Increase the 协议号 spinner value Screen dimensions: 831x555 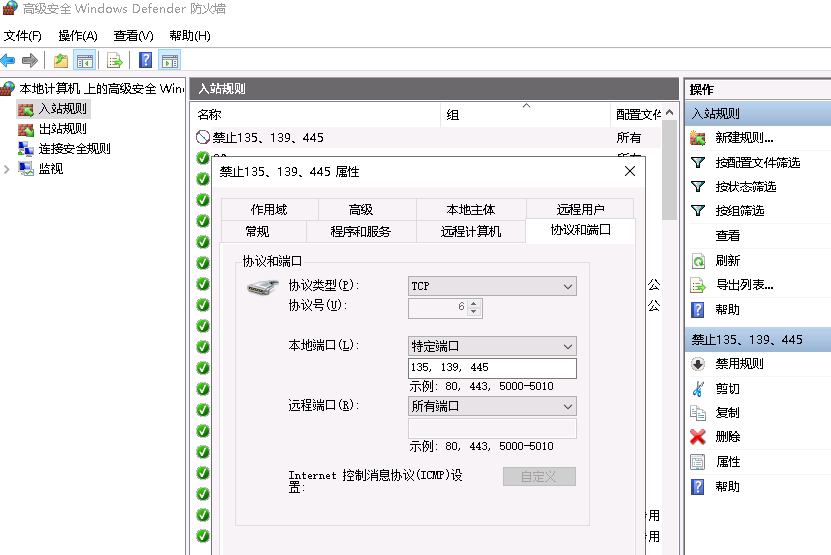pos(474,304)
